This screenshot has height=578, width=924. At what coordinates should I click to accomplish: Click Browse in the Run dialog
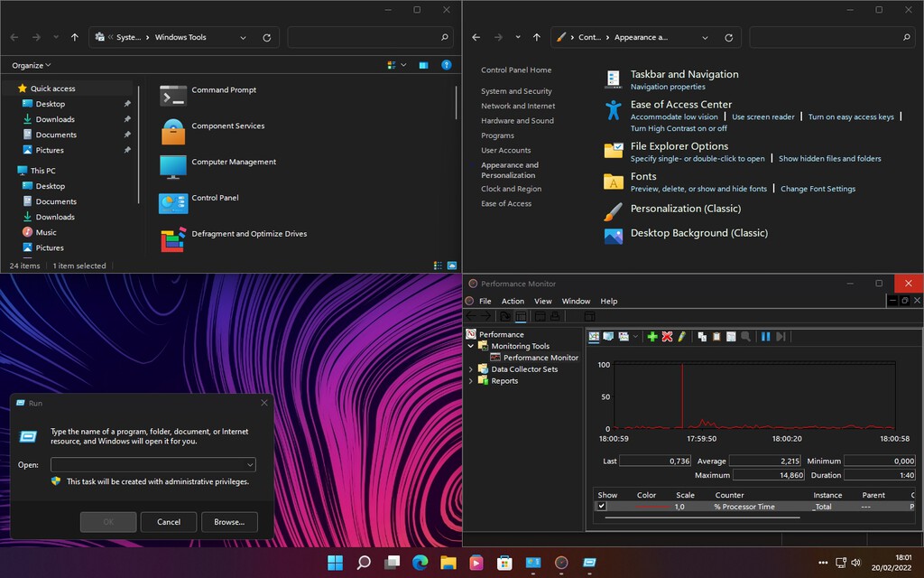click(x=229, y=521)
